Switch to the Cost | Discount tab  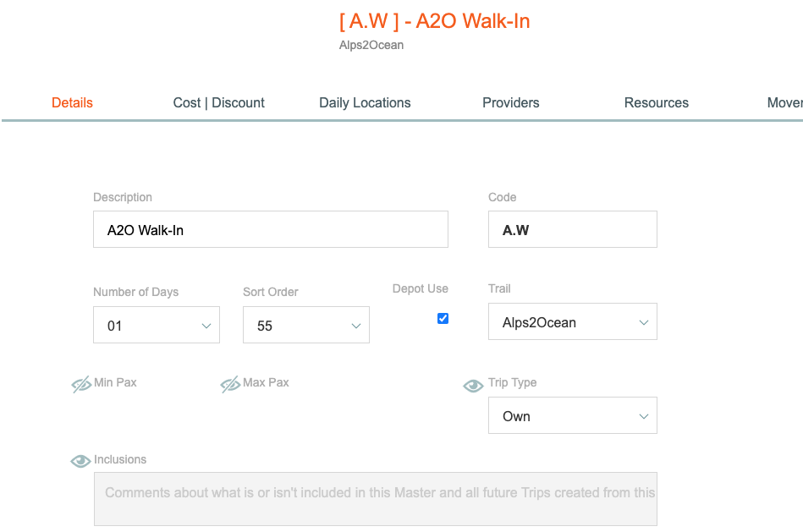218,103
